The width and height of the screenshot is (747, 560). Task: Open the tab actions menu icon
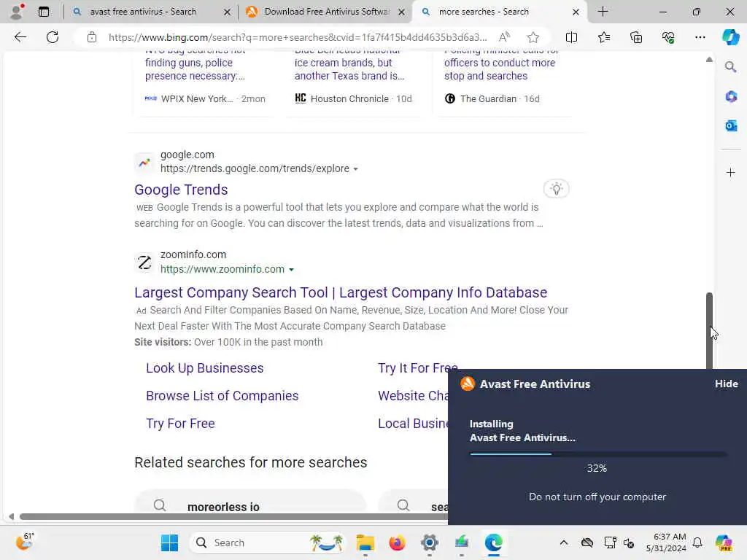(x=43, y=12)
